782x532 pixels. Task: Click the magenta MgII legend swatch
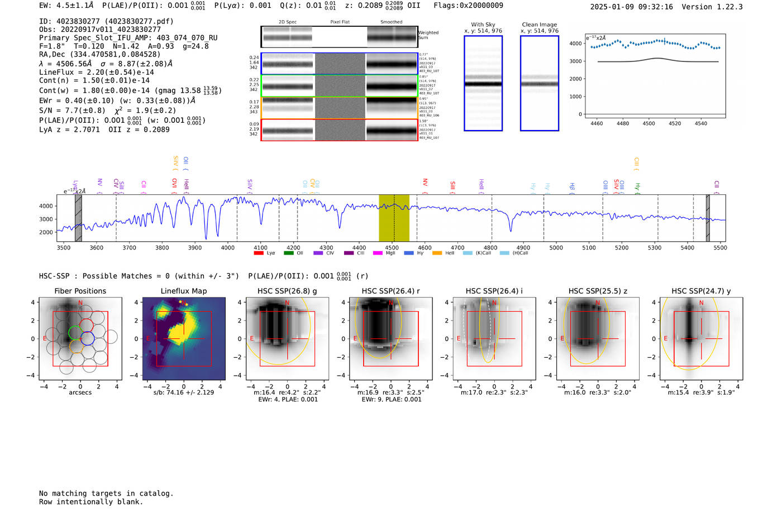coord(378,253)
